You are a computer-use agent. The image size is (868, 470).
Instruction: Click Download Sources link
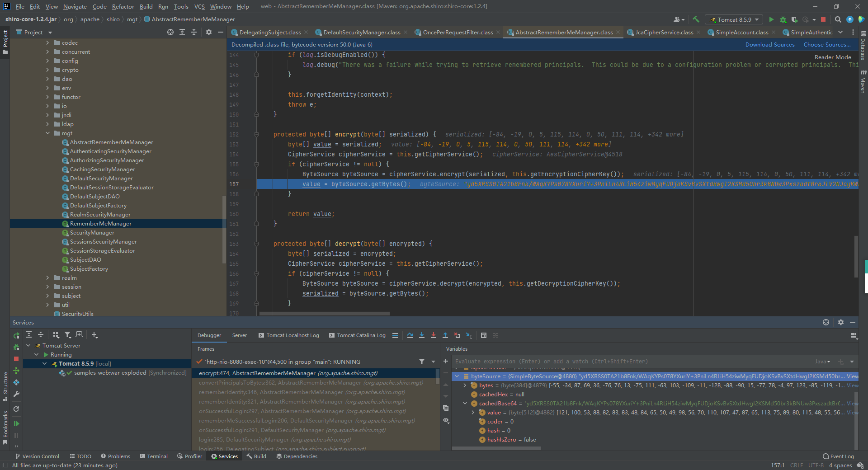770,45
